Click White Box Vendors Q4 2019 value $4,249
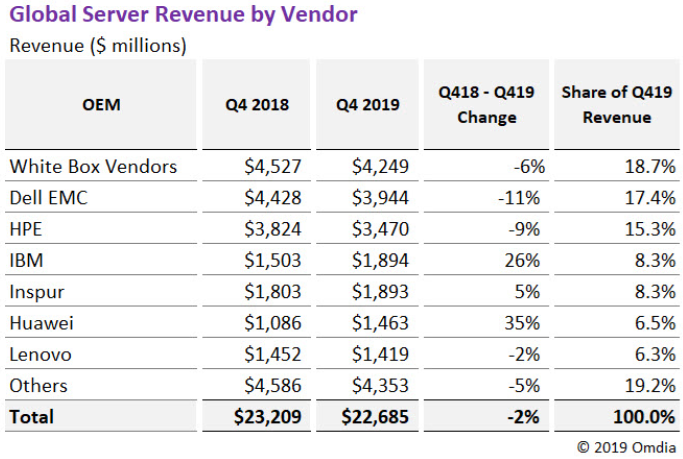This screenshot has width=683, height=459. pos(380,167)
